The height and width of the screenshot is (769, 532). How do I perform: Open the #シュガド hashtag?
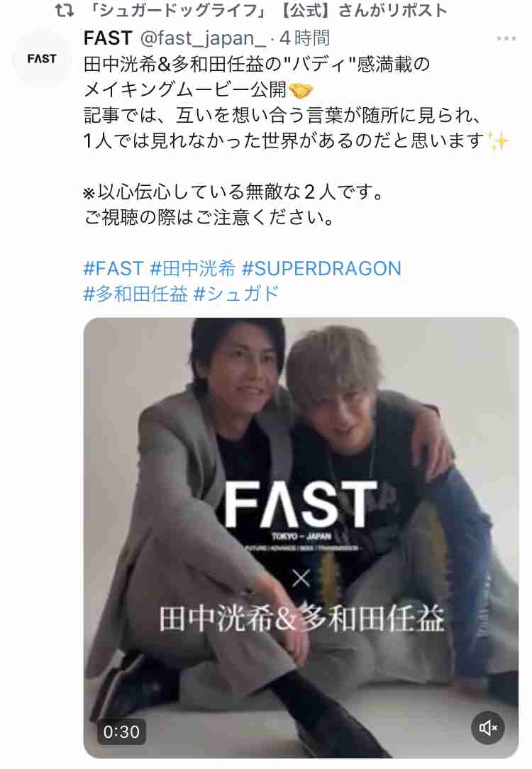[236, 294]
